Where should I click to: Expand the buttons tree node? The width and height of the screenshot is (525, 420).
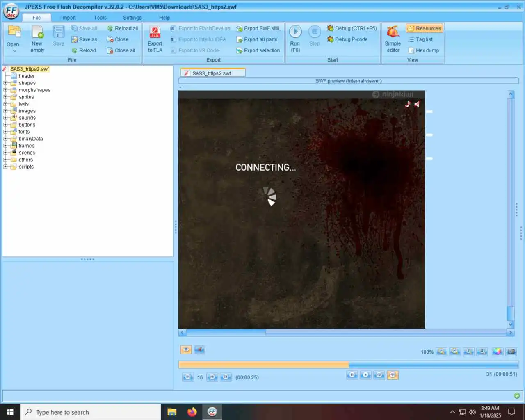(5, 125)
